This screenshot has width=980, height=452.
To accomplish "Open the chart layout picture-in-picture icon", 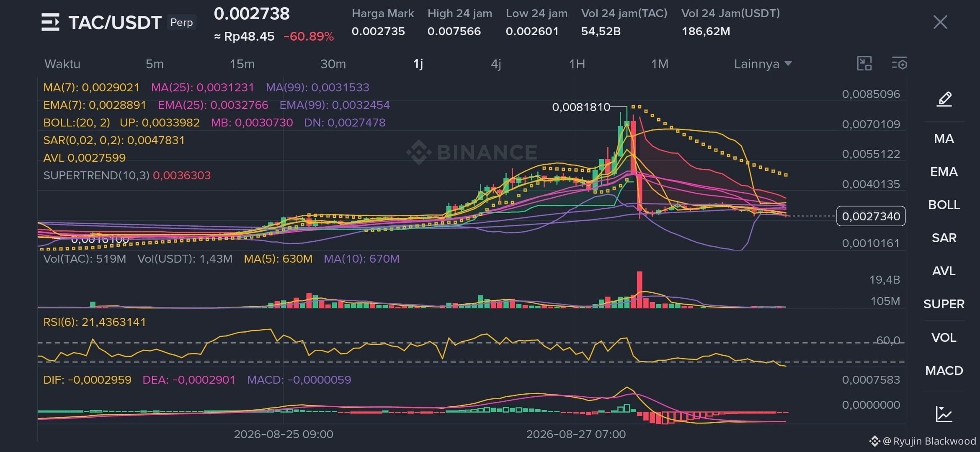I will click(x=864, y=64).
